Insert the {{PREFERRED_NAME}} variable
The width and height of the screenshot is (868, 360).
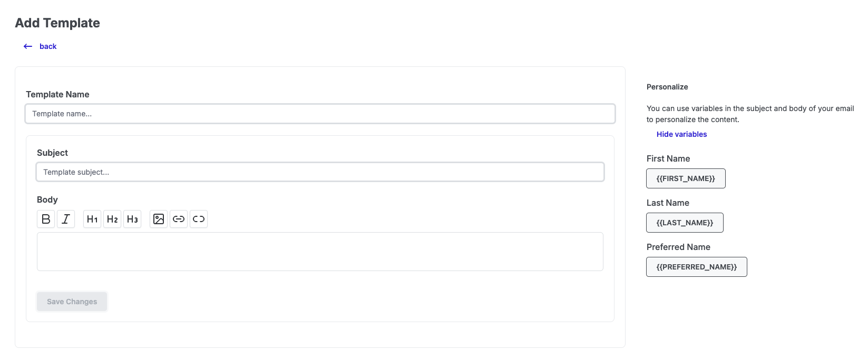click(696, 267)
